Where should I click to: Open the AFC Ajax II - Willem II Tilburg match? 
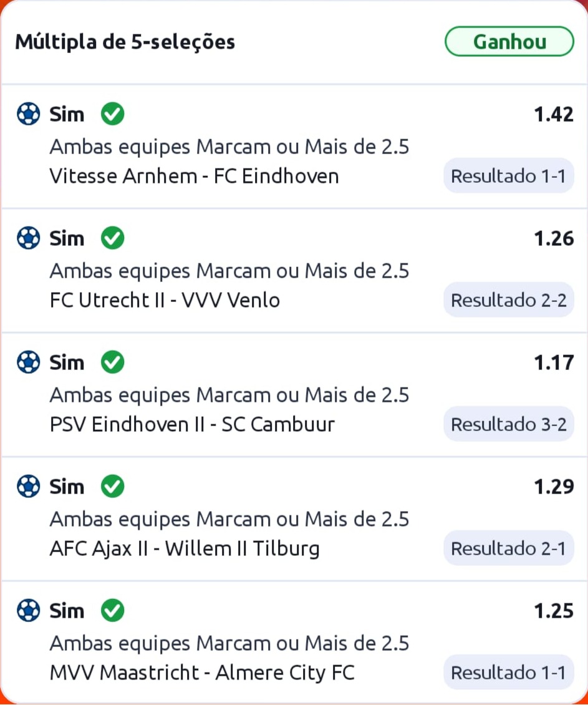click(x=185, y=548)
